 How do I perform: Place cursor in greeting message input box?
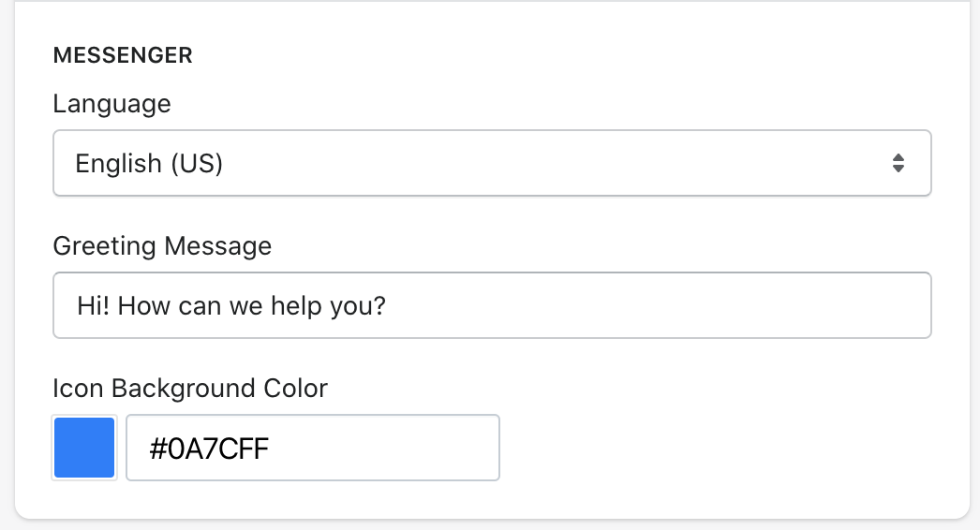(x=492, y=305)
